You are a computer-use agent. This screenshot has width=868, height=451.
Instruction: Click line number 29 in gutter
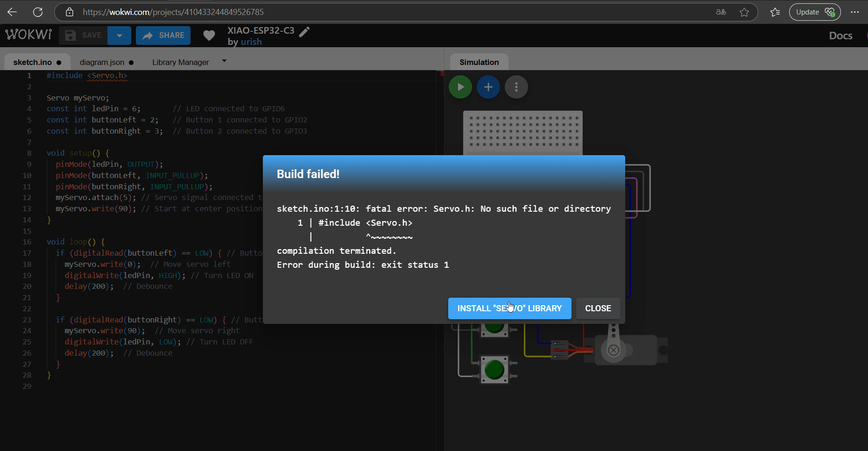click(x=27, y=386)
